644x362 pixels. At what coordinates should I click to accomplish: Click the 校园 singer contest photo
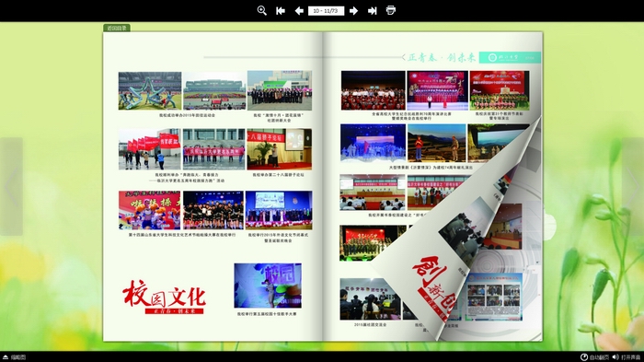point(268,286)
